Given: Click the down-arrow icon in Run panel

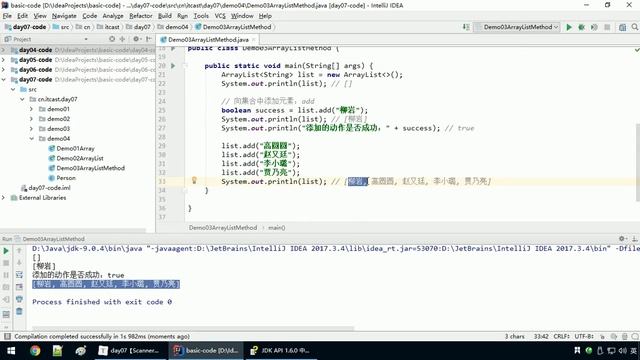Looking at the screenshot, I should tap(19, 263).
